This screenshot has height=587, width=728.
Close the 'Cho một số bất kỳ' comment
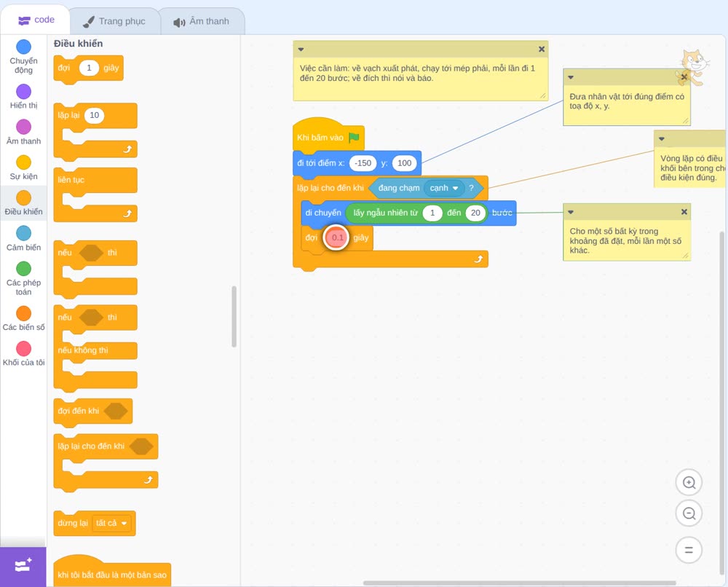[684, 212]
